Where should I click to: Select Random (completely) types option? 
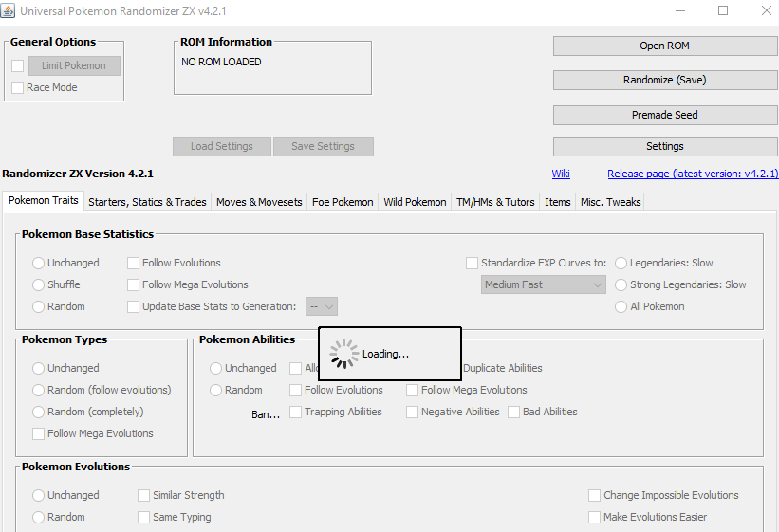point(38,412)
